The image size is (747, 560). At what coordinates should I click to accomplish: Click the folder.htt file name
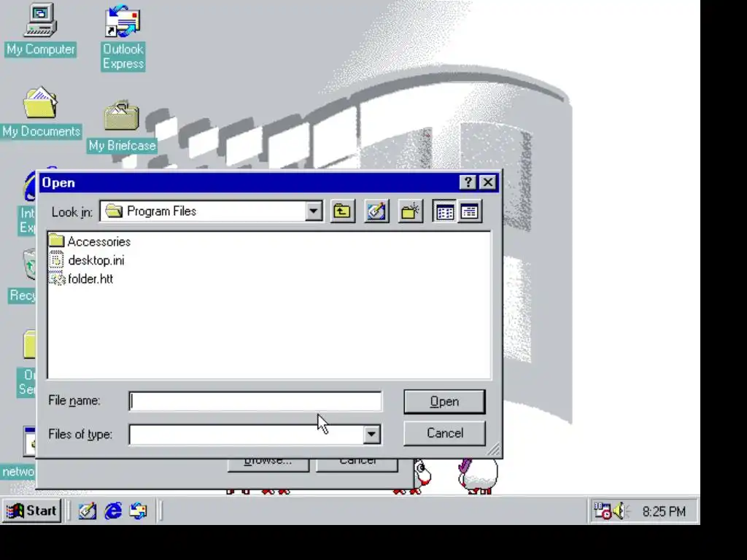[90, 279]
